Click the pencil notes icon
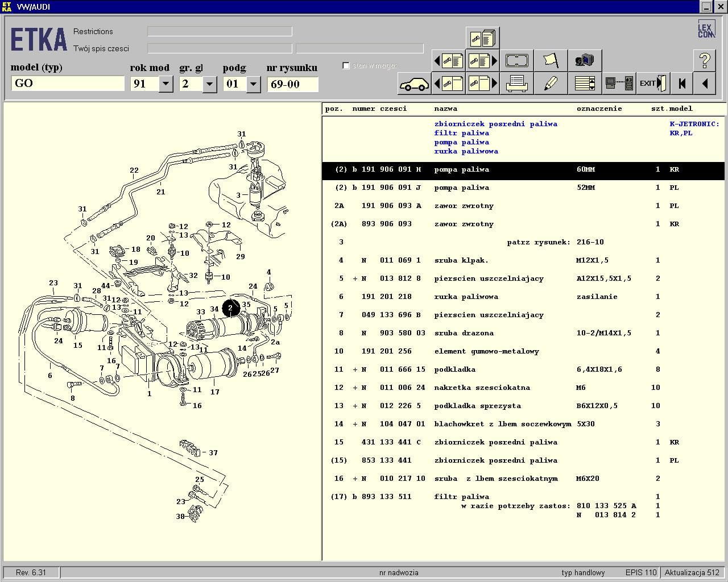 coord(551,84)
